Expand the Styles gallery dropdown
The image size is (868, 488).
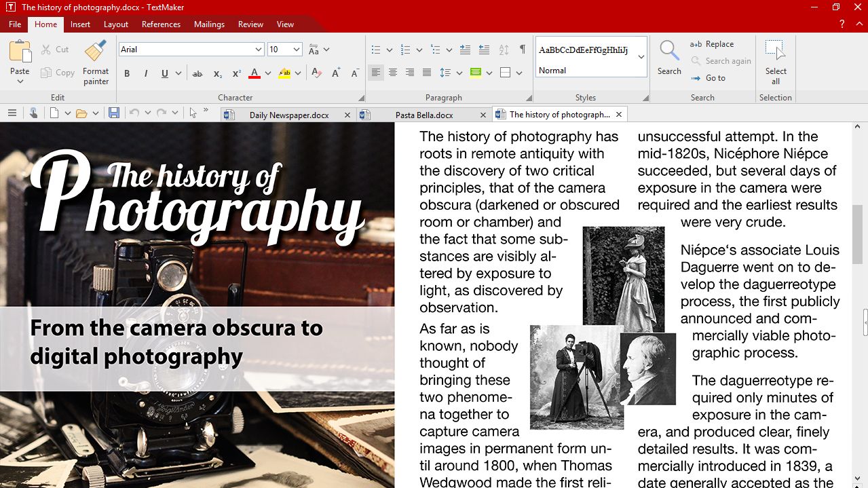click(x=641, y=57)
